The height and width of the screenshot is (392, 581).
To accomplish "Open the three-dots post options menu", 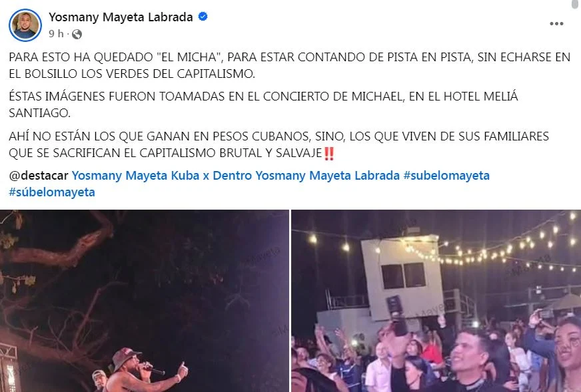I will click(x=556, y=24).
